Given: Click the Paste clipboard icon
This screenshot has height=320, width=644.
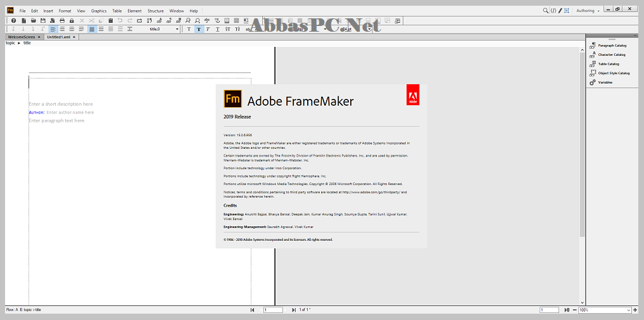Looking at the screenshot, I should [x=110, y=20].
